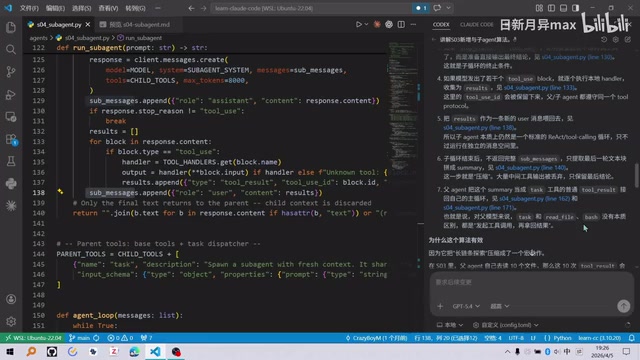Open s04_subagent.py (line 162) link
The height and width of the screenshot is (360, 640).
pyautogui.click(x=534, y=199)
